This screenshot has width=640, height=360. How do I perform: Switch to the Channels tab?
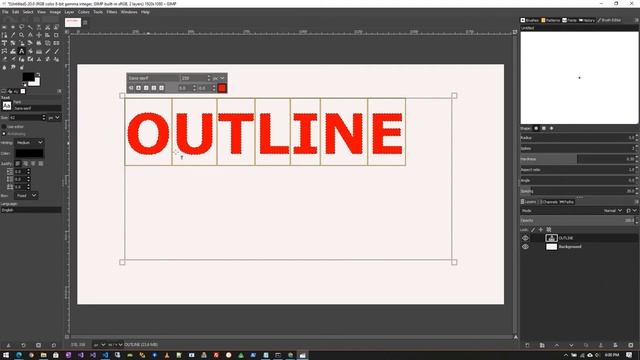pyautogui.click(x=549, y=202)
